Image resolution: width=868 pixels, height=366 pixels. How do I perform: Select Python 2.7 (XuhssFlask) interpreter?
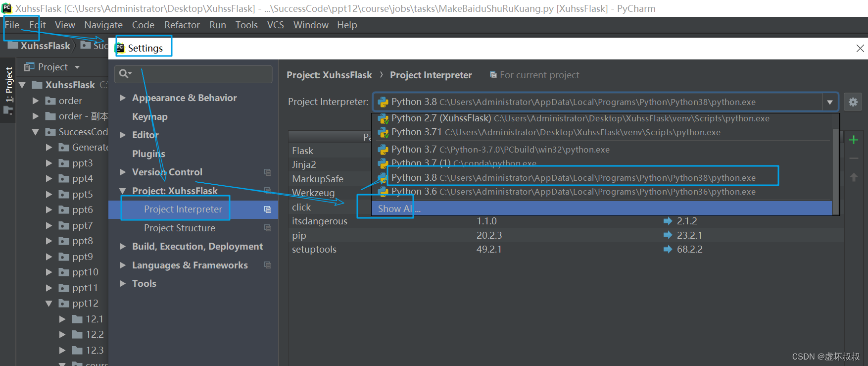[602, 118]
